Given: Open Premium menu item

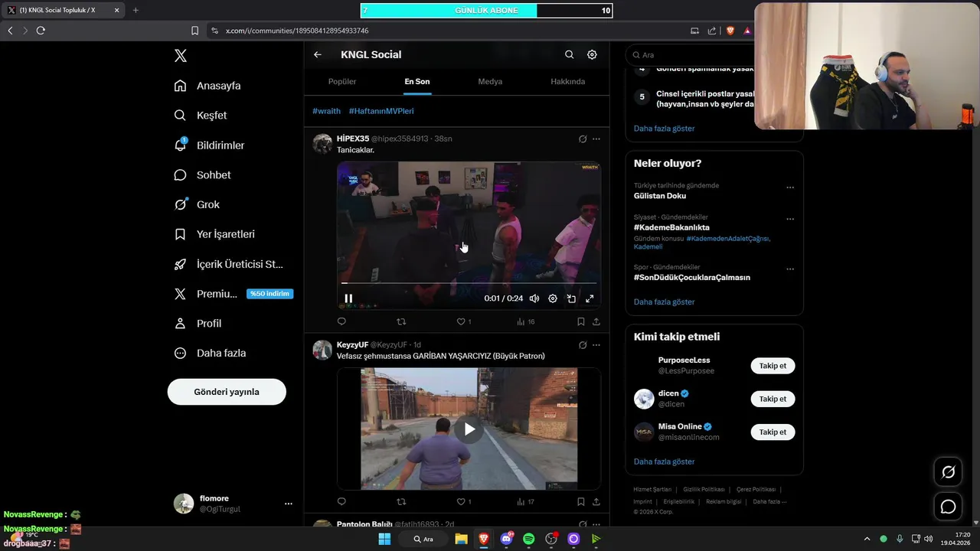Looking at the screenshot, I should pyautogui.click(x=234, y=294).
